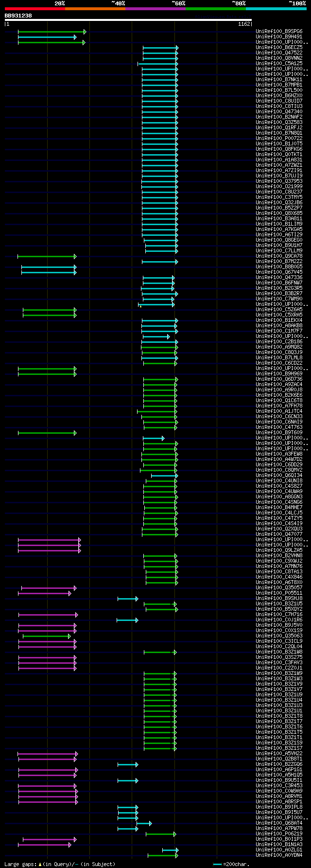Click the purple alignment bar for UniRef100_Q9LZA5
311x868 pixels.
(x=50, y=550)
